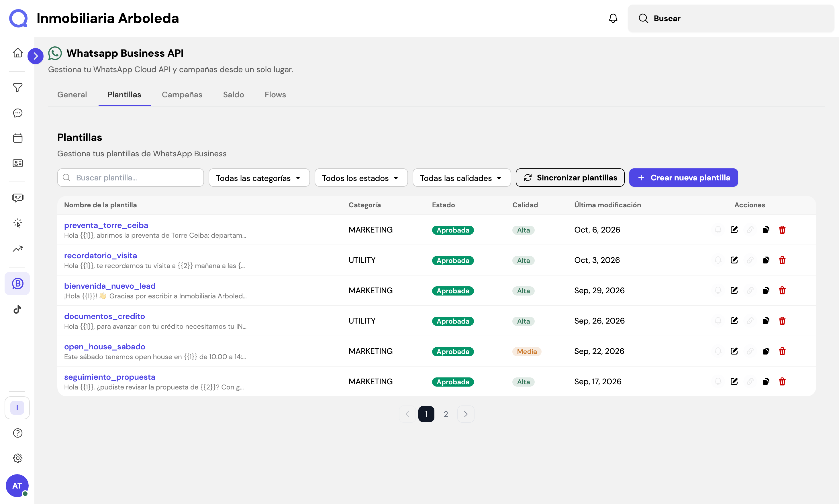The height and width of the screenshot is (504, 839).
Task: Open the workspace 'I' switcher button
Action: click(x=17, y=408)
